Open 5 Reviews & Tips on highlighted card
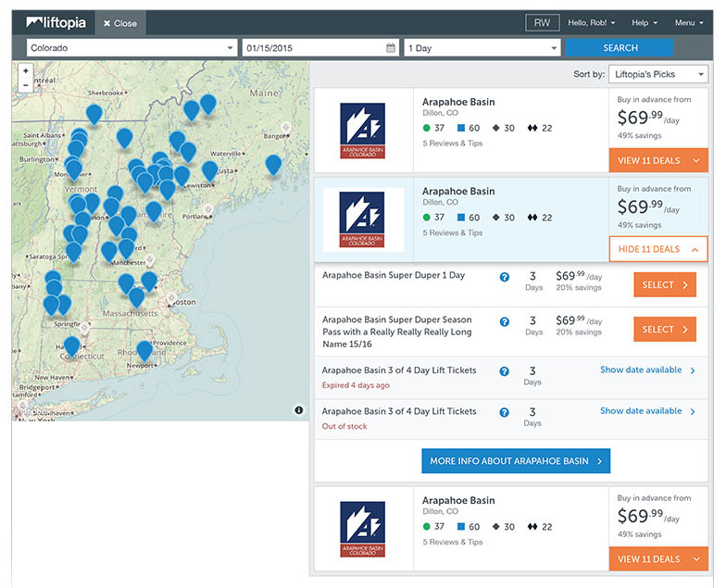 [x=452, y=233]
